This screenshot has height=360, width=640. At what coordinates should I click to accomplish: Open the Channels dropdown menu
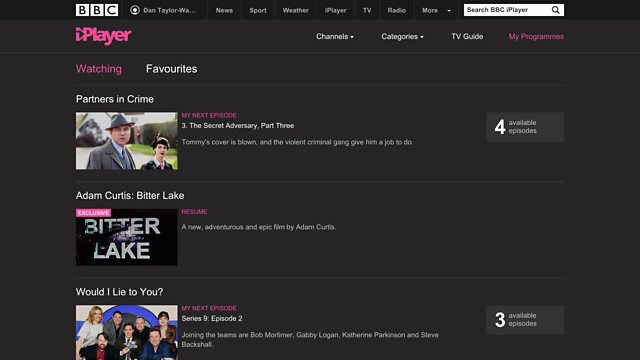[x=335, y=36]
